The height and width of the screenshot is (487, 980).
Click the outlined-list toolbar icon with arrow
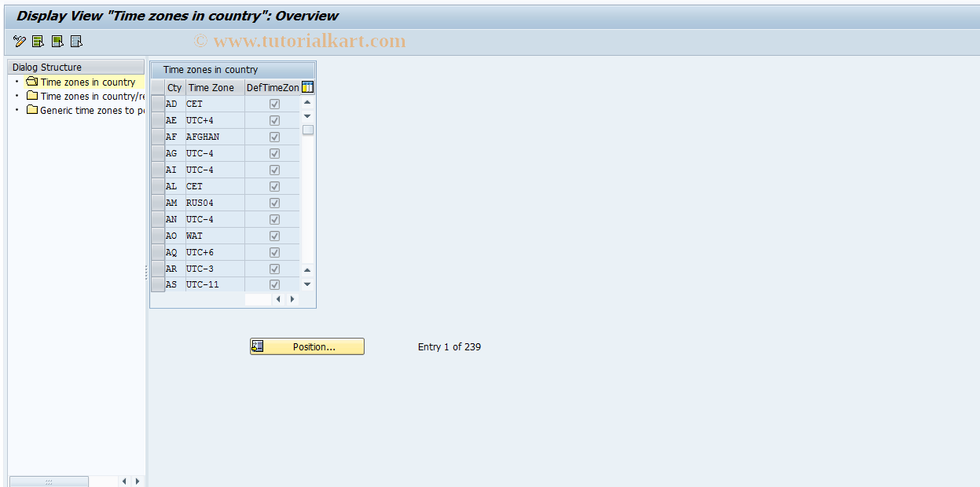[75, 41]
